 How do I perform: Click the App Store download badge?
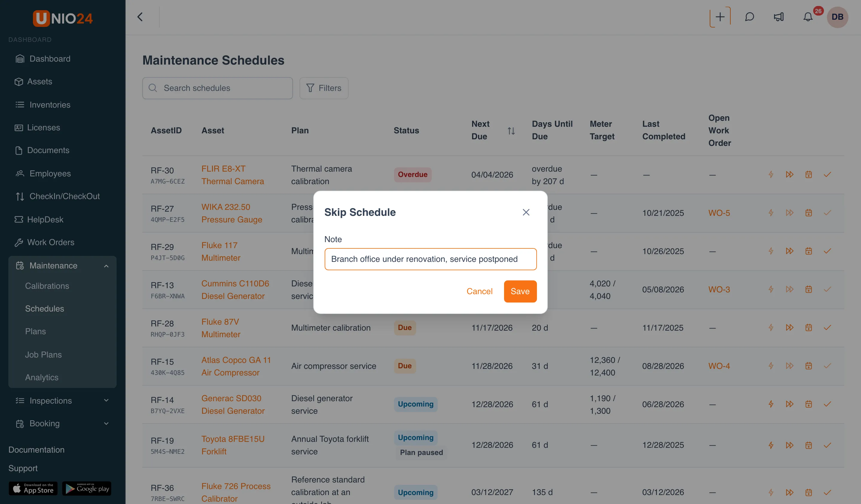coord(33,488)
